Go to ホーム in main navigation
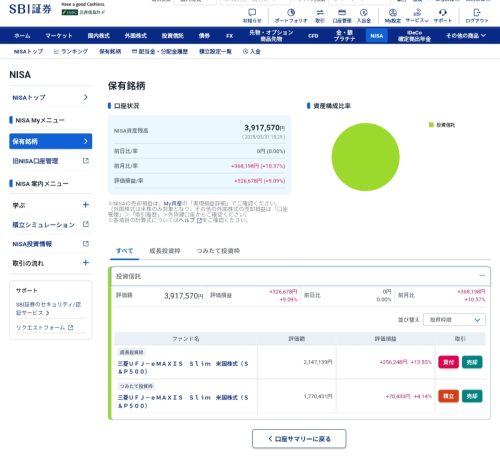 pos(22,36)
